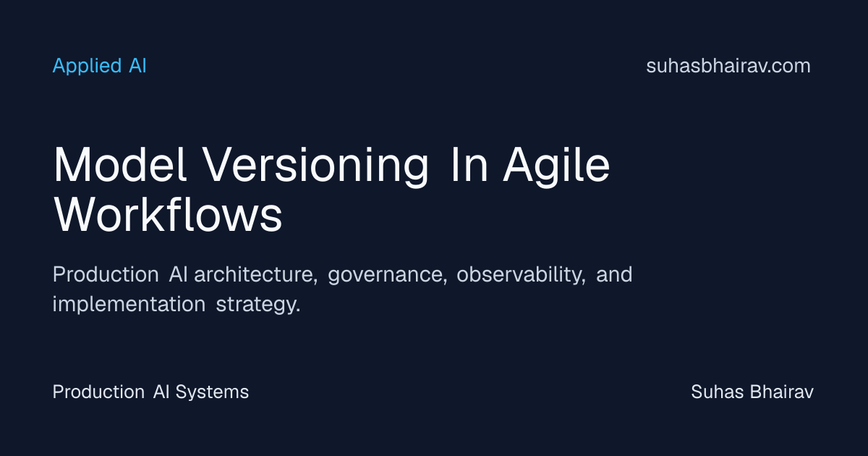Click the word Production in the subtitle
The image size is (868, 456).
pos(106,275)
